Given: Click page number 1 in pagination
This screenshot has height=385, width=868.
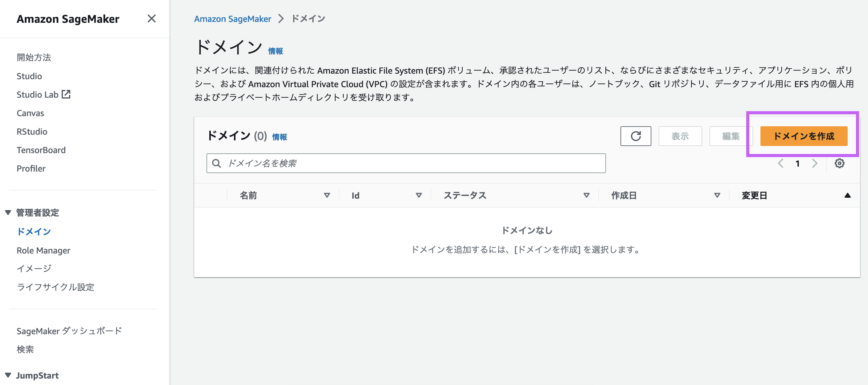Looking at the screenshot, I should coord(798,164).
